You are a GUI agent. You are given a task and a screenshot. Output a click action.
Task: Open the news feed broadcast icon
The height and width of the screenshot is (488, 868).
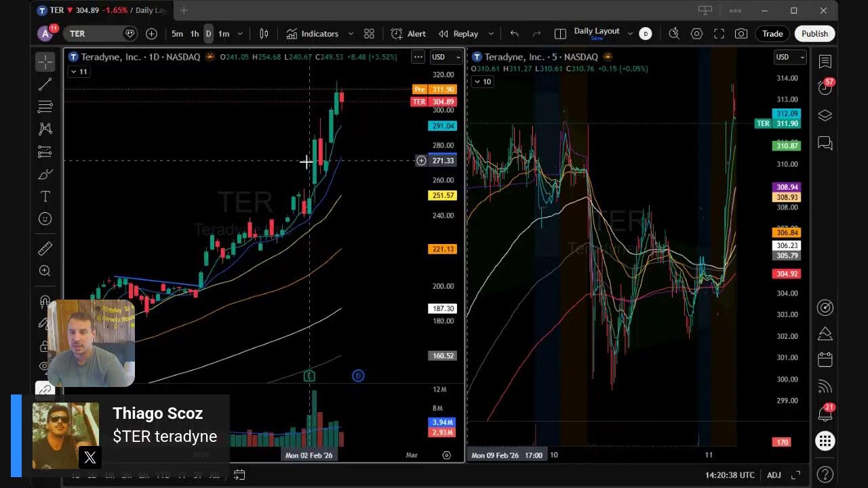coord(825,387)
